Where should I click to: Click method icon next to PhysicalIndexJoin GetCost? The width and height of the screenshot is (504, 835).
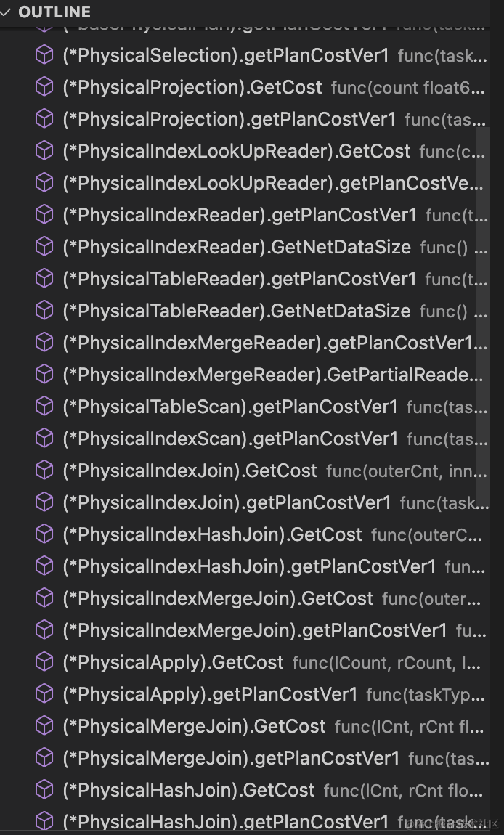click(45, 471)
